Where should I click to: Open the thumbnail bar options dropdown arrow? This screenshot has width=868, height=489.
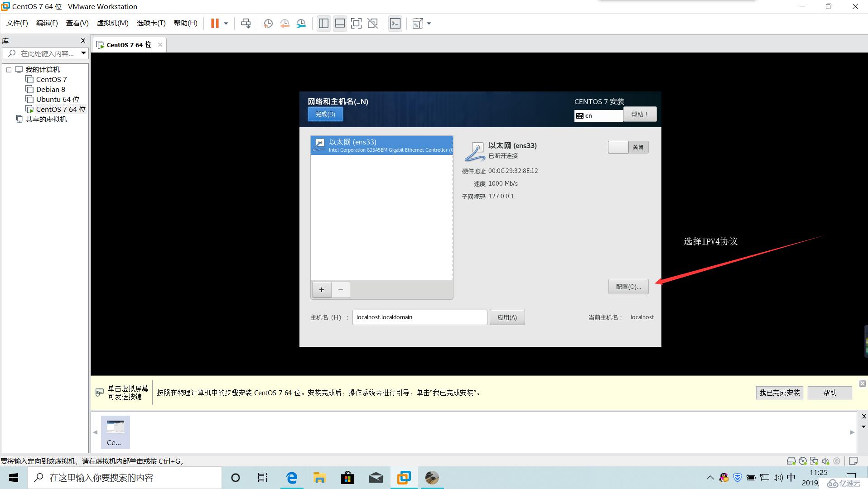tap(863, 427)
